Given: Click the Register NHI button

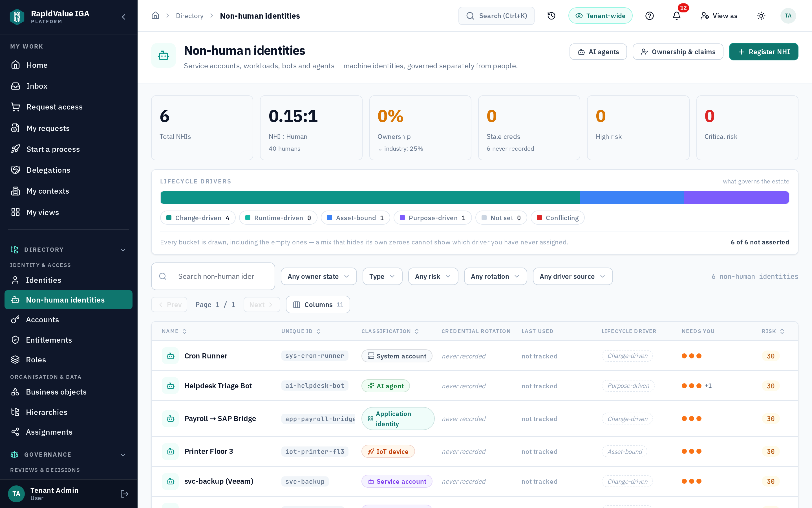Looking at the screenshot, I should (x=764, y=52).
